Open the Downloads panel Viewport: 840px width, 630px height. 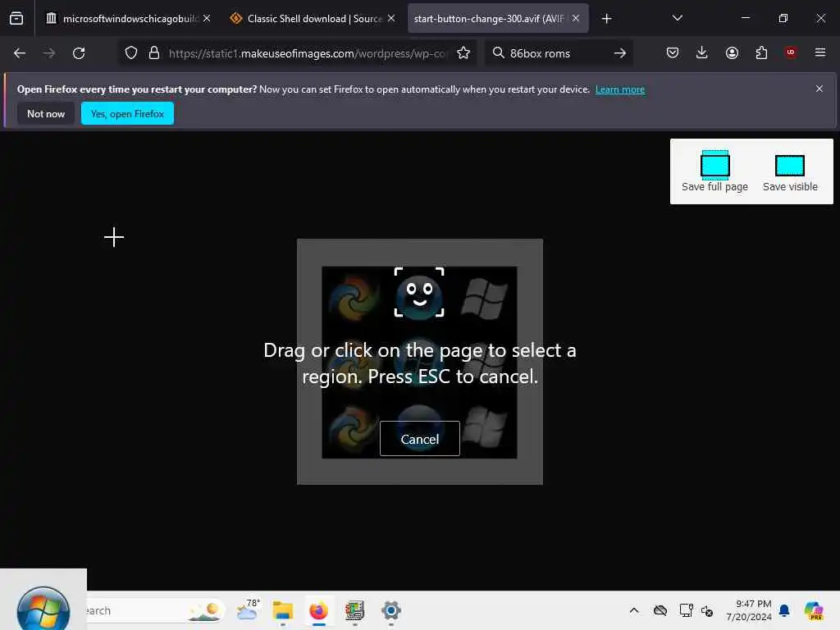click(702, 53)
